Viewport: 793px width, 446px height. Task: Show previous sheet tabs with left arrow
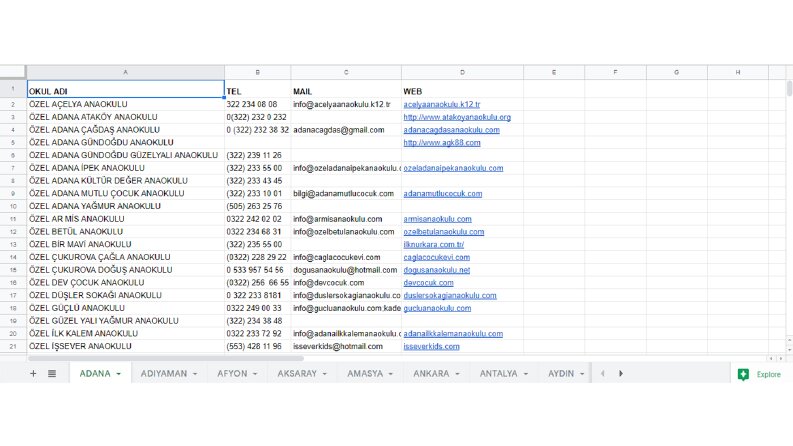coord(602,374)
